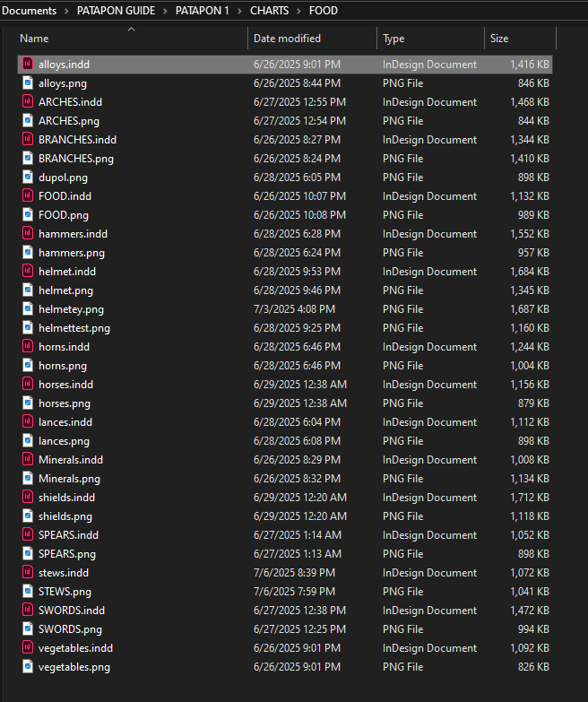Sort by the Date modified column
The height and width of the screenshot is (702, 588).
287,39
